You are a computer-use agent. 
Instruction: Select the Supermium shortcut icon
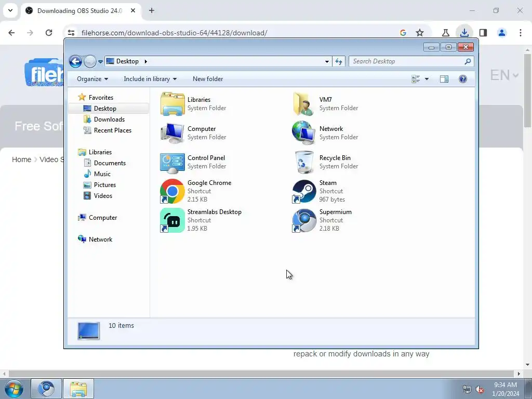(x=304, y=220)
